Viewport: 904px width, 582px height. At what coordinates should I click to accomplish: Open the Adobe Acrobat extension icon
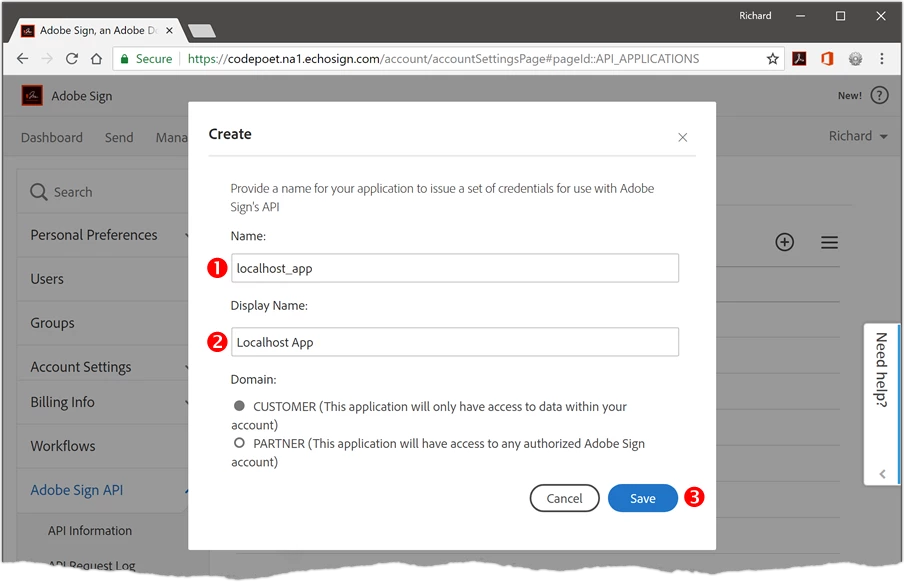tap(799, 59)
